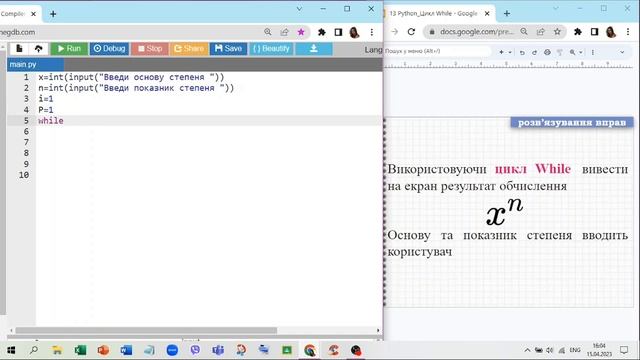The image size is (640, 360).
Task: Close the Python_Цикл While tab
Action: pos(487,13)
